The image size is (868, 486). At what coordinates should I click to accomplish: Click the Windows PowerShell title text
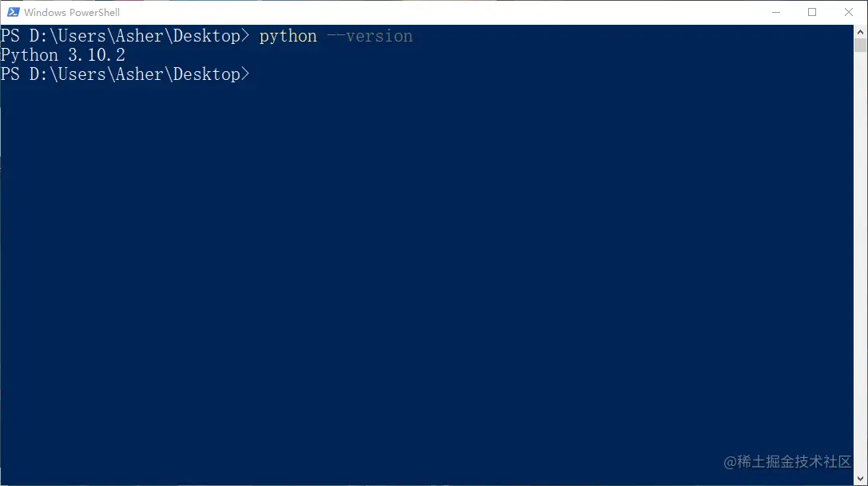[73, 12]
